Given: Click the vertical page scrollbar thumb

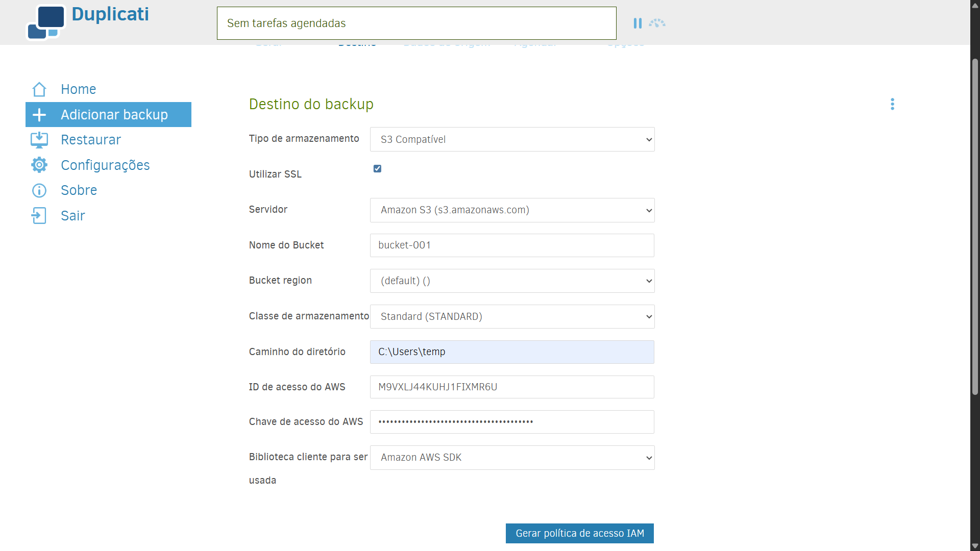Looking at the screenshot, I should click(x=975, y=227).
